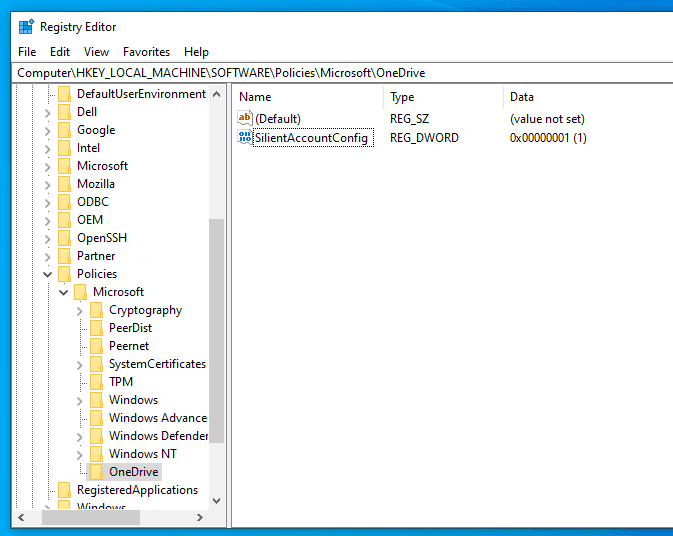Viewport: 673px width, 536px height.
Task: Select the SilientAccountConfig value name
Action: pyautogui.click(x=312, y=138)
